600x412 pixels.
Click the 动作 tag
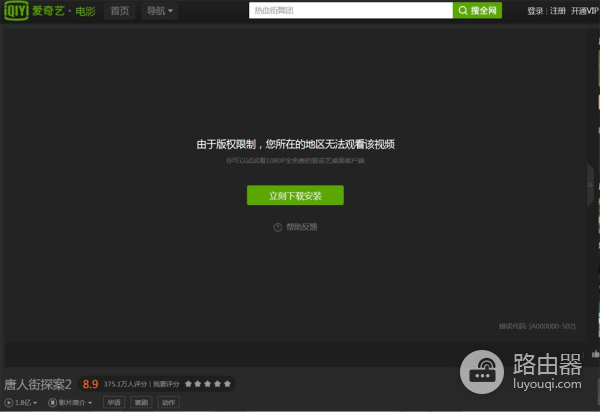[168, 402]
